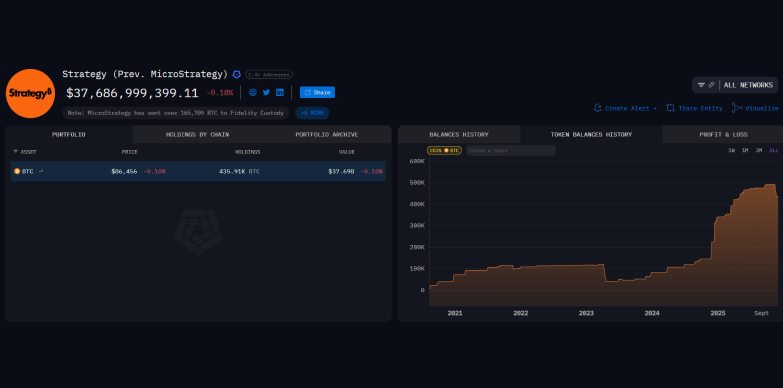The height and width of the screenshot is (388, 783).
Task: Click the chain link icon
Action: click(712, 85)
